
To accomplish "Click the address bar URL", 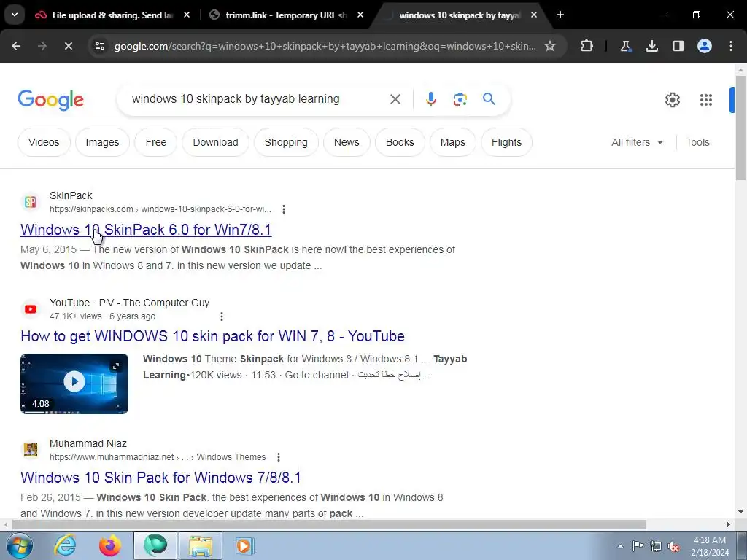I will click(325, 46).
